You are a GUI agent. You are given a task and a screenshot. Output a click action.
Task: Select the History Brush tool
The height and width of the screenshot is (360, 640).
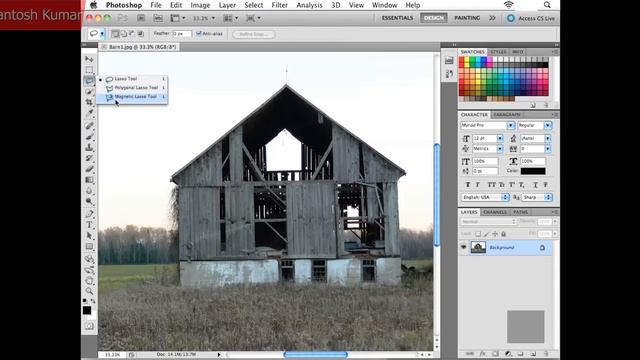[x=89, y=158]
